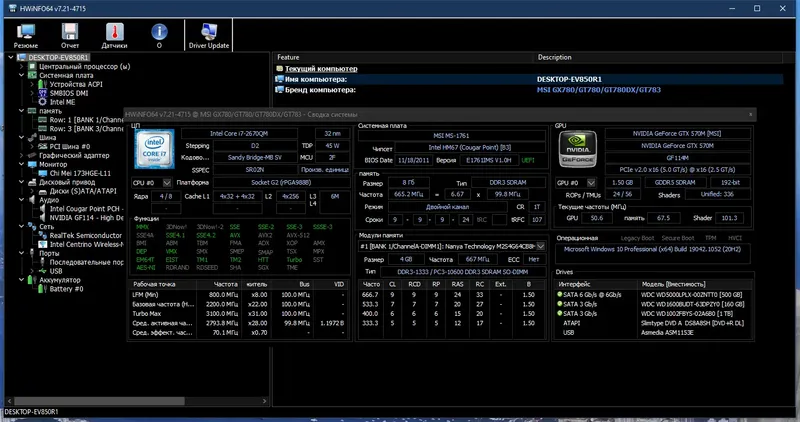Click the Имя компьютера row icon

279,79
